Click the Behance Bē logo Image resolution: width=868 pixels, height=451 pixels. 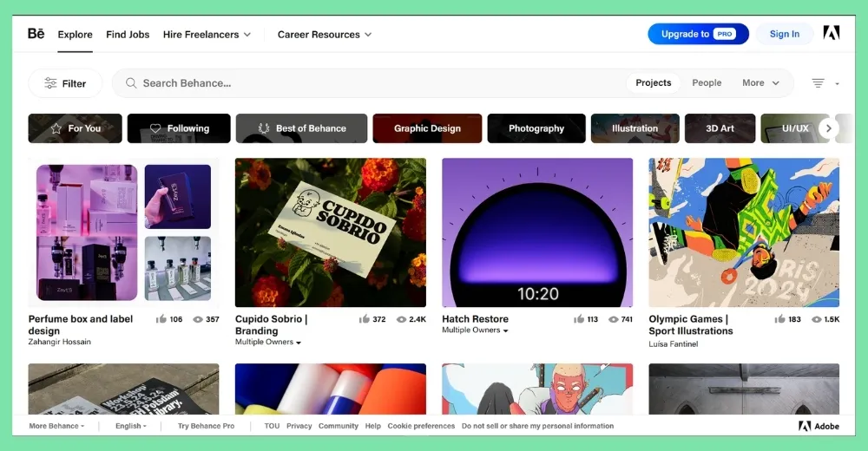coord(36,34)
